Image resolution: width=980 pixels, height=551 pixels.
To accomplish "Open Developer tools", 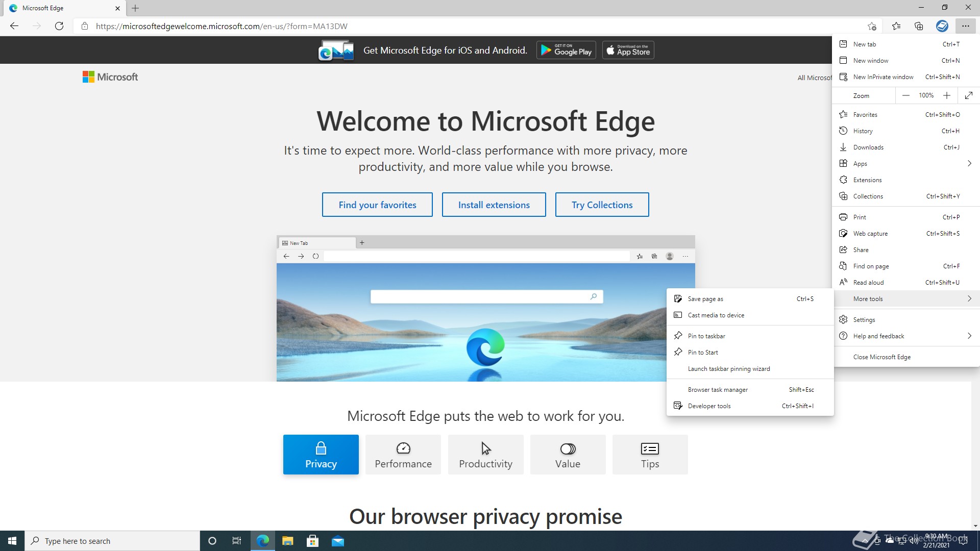I will (750, 406).
